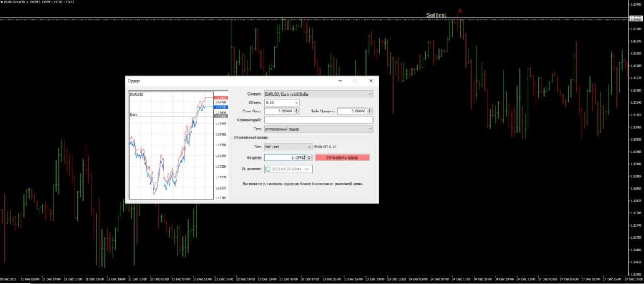The width and height of the screenshot is (644, 284).
Task: Open the Истечение date dropdown arrow
Action: point(306,168)
